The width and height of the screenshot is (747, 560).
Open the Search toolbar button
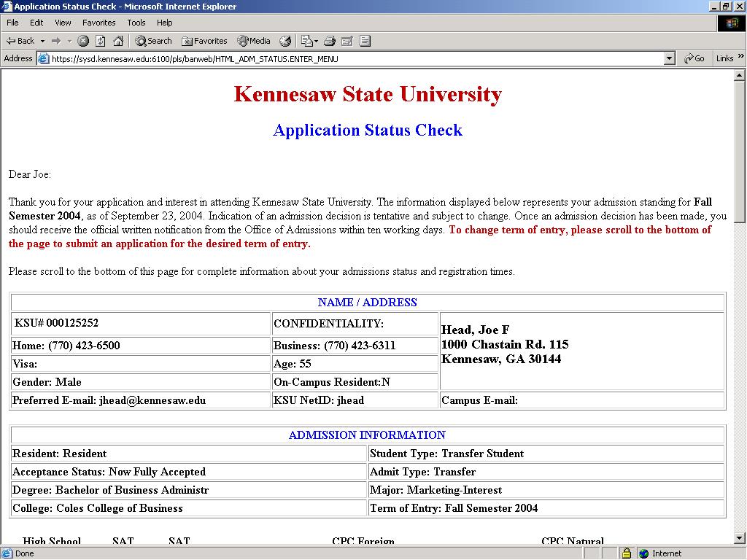tap(153, 41)
